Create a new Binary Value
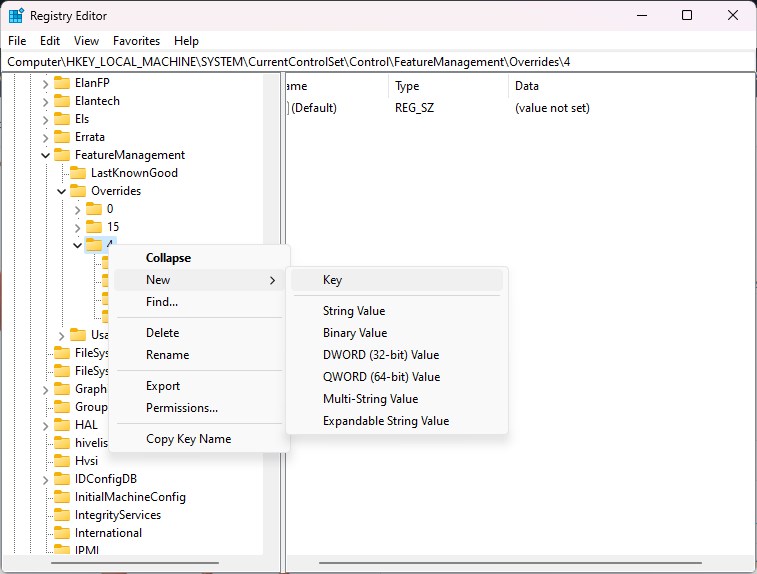 pyautogui.click(x=397, y=333)
